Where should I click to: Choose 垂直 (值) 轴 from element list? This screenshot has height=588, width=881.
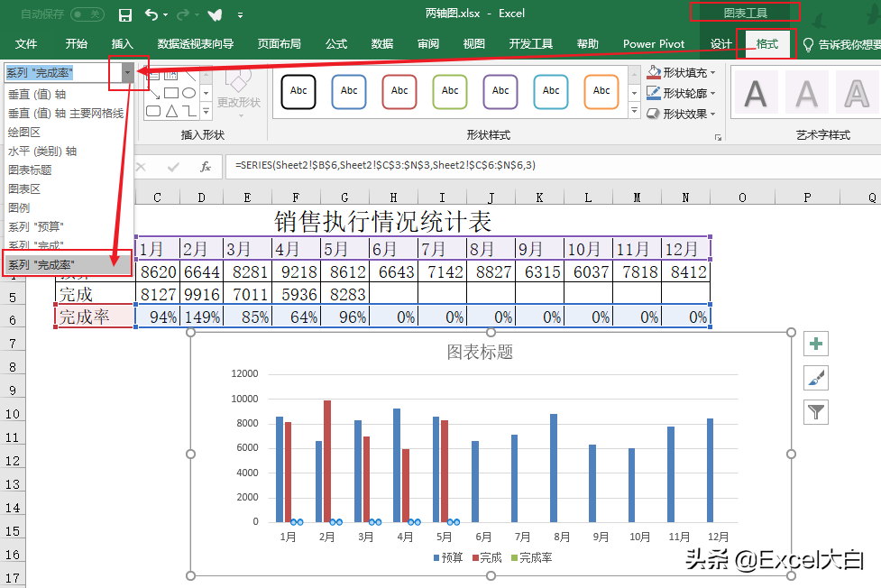point(37,95)
